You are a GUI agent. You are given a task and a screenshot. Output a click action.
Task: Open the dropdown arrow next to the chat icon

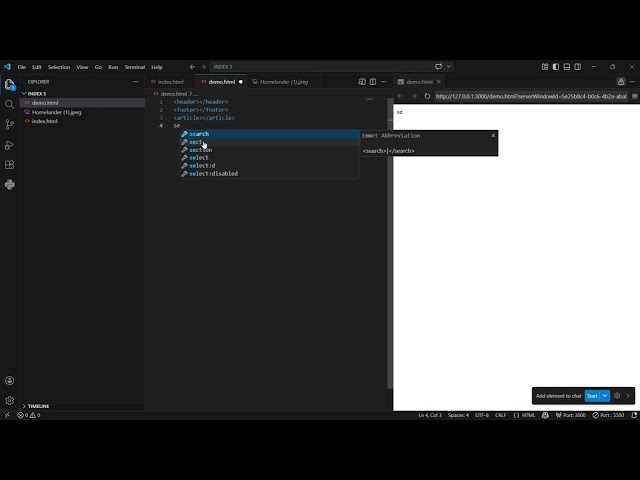(449, 67)
